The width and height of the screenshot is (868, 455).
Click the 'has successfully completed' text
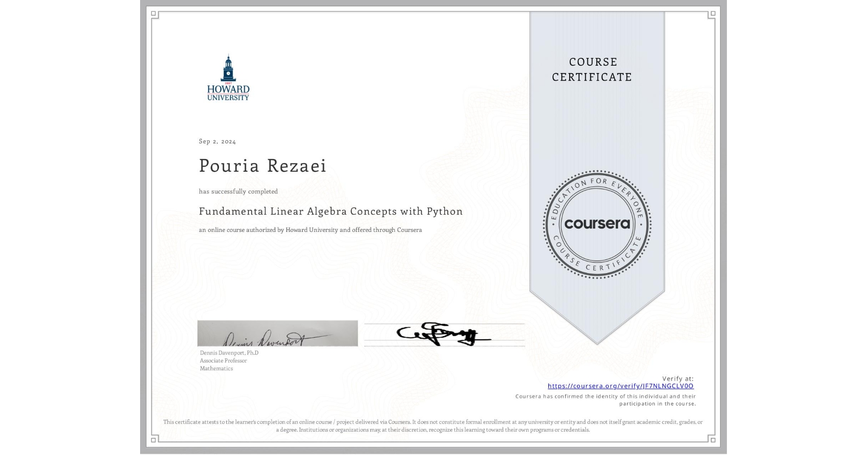click(238, 191)
